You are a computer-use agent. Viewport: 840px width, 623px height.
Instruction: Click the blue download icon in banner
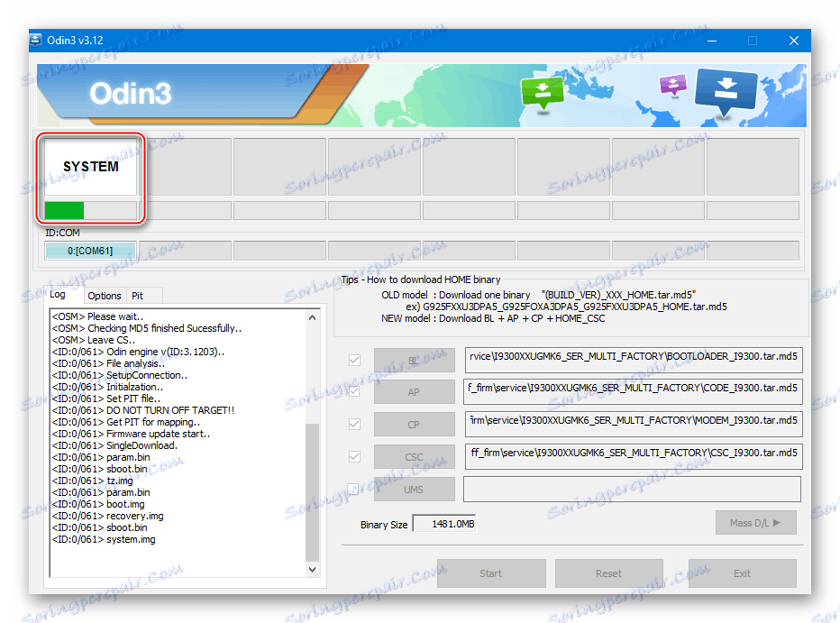pos(726,92)
